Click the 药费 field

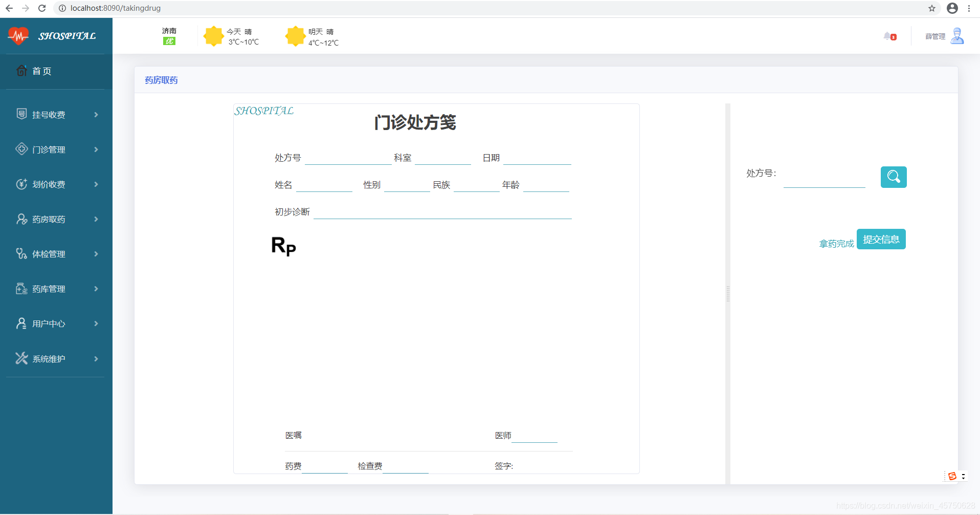pyautogui.click(x=325, y=466)
